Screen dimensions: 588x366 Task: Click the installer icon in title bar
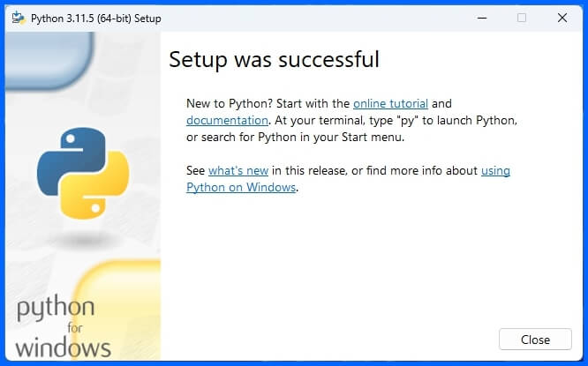tap(19, 18)
